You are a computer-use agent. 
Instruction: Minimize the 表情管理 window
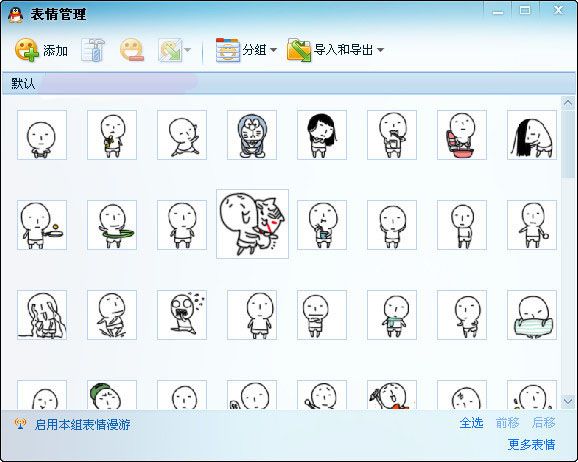click(x=498, y=11)
